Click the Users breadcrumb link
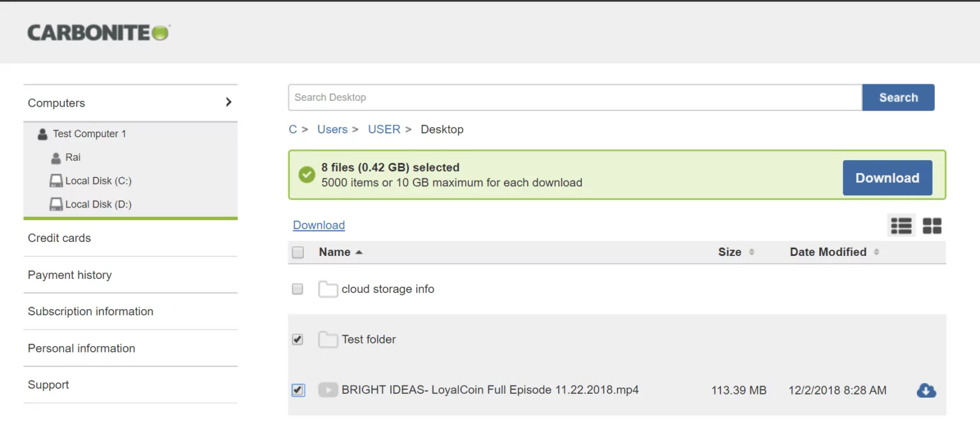This screenshot has height=429, width=980. pyautogui.click(x=332, y=129)
